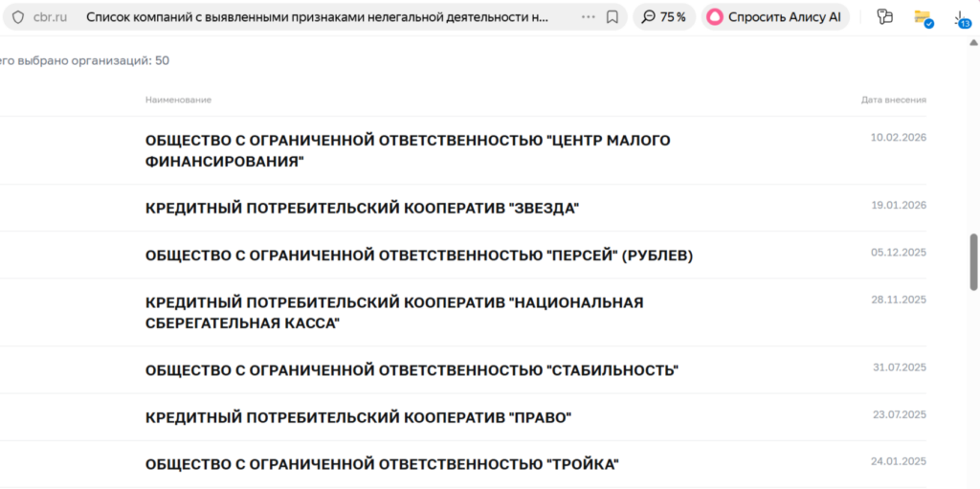Image resolution: width=980 pixels, height=489 pixels.
Task: Click the cbr.ru domain in the address bar
Action: click(x=50, y=17)
